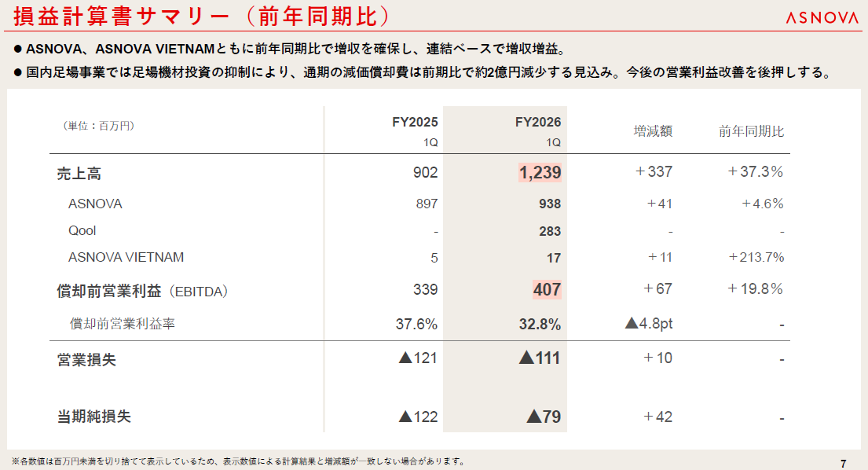
Task: Click the ASNOVA growth rate +4.6%
Action: click(x=763, y=204)
